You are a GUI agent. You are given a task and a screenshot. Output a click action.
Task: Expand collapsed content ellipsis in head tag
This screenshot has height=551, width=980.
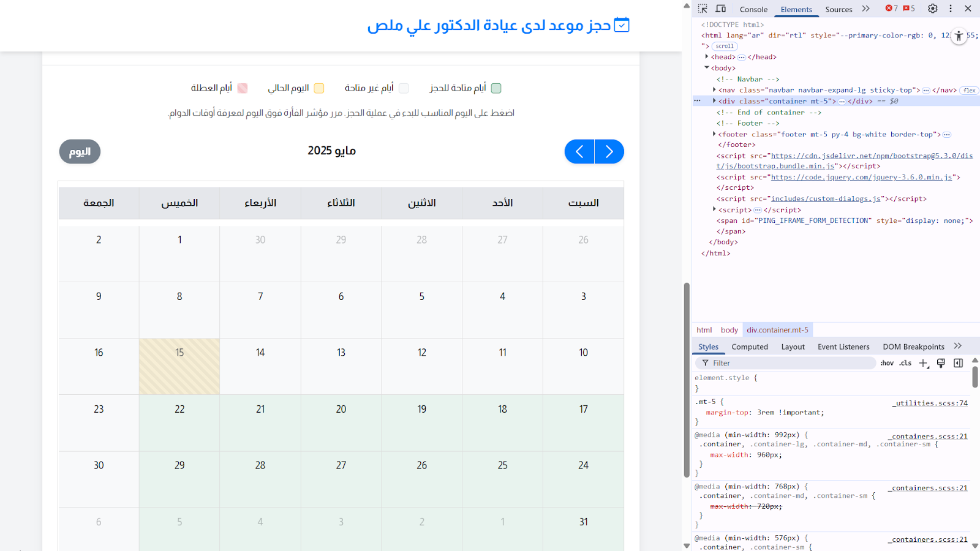tap(742, 57)
